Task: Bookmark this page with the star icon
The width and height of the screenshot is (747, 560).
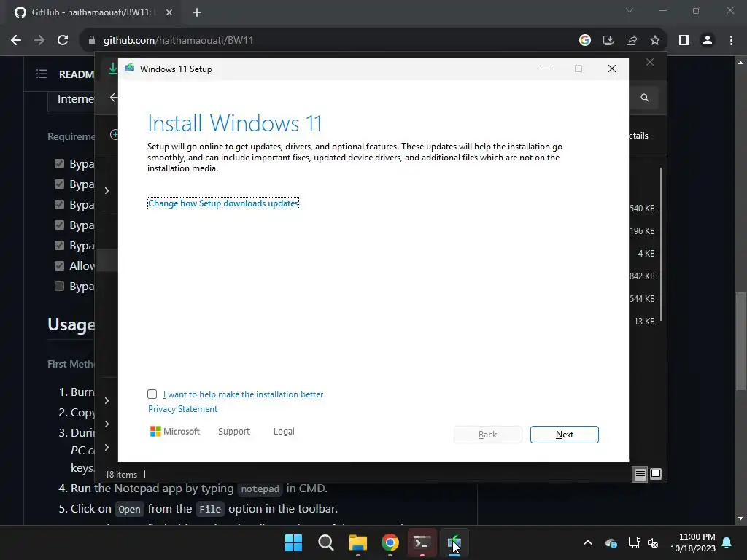Action: (655, 41)
